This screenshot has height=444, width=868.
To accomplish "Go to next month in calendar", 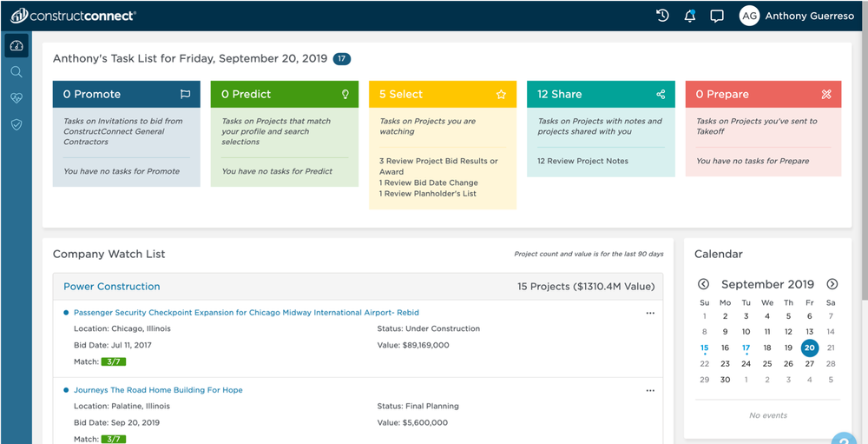I will 832,284.
